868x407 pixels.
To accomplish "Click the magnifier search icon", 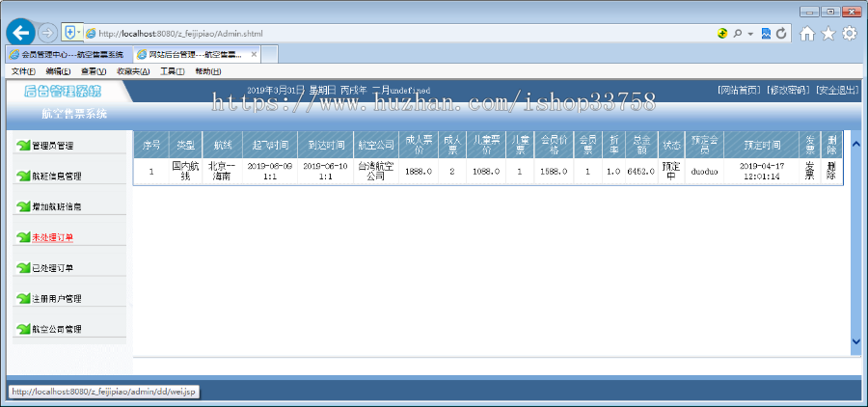I will (738, 34).
